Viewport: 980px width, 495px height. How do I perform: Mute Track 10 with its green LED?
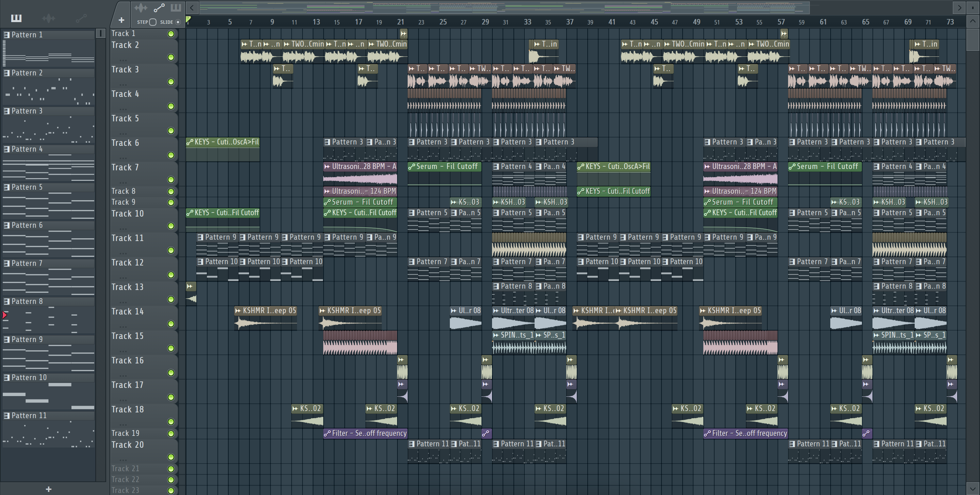[x=171, y=226]
